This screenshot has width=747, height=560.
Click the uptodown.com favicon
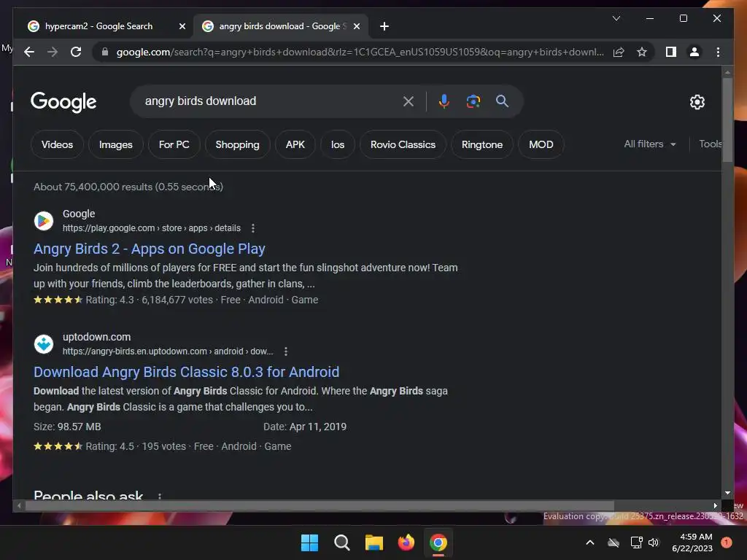[x=44, y=344]
